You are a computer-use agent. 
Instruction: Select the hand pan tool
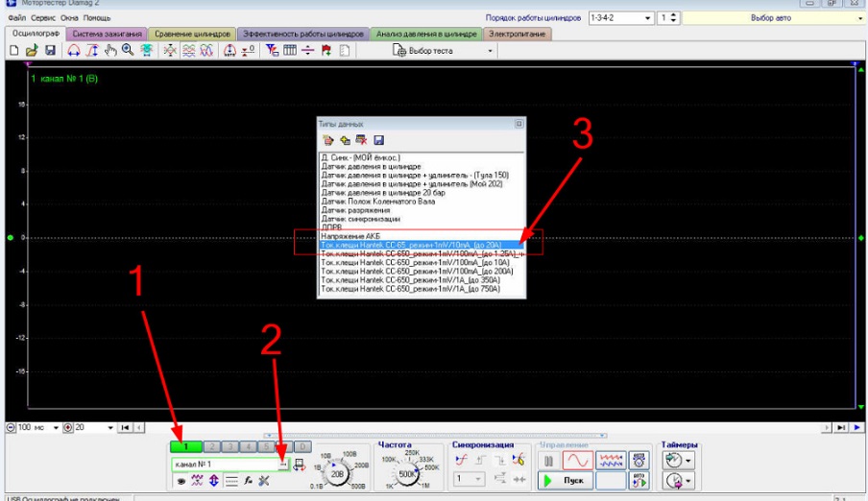(110, 50)
